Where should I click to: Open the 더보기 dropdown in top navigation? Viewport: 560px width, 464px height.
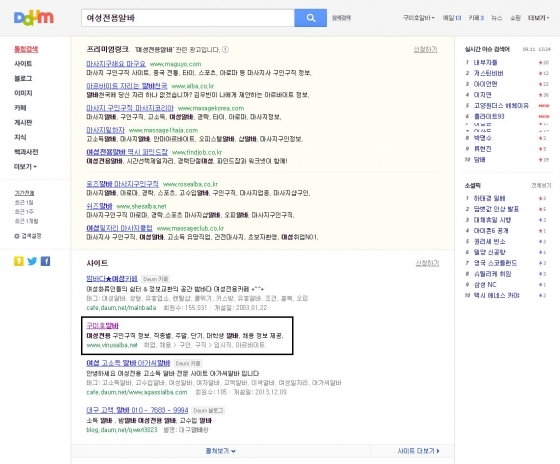[539, 18]
